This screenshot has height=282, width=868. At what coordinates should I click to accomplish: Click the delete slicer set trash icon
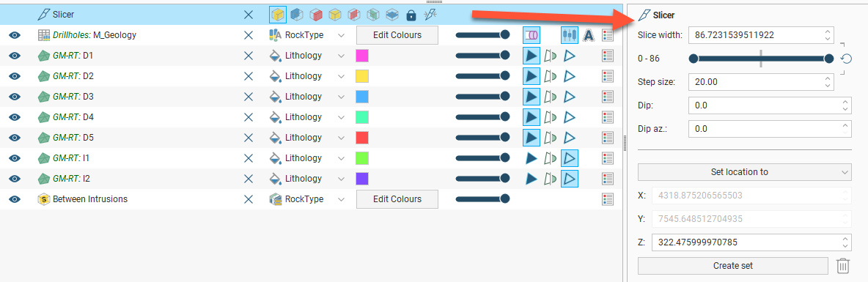tap(842, 265)
